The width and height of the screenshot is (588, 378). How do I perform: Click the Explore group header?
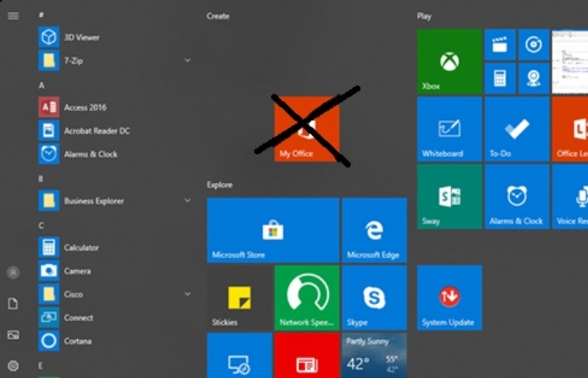pyautogui.click(x=220, y=185)
